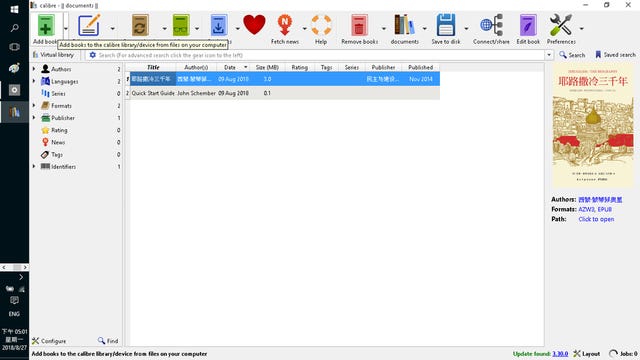Open the documents library icon
The width and height of the screenshot is (640, 360).
point(404,25)
